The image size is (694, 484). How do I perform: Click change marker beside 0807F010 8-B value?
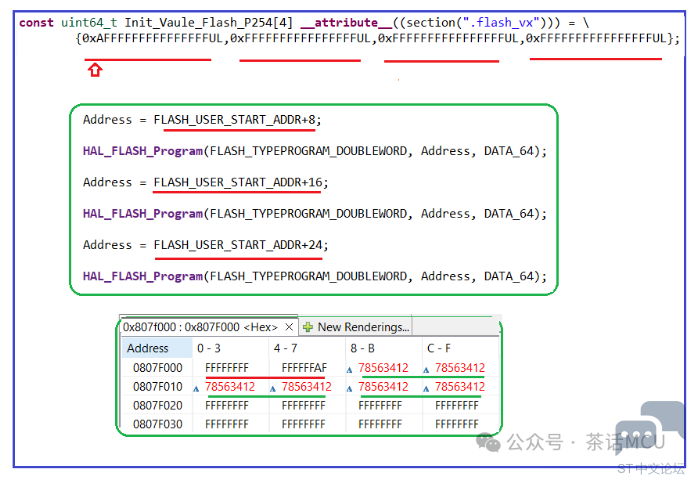pos(350,387)
